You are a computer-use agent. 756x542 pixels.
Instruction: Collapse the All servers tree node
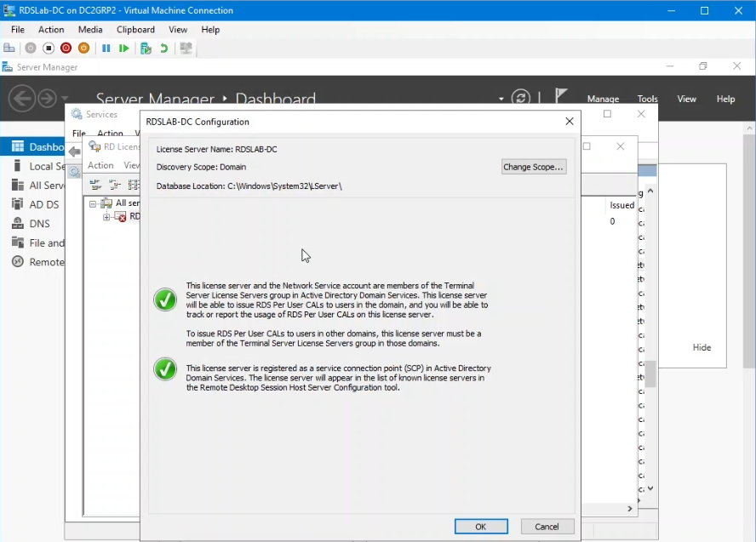92,203
